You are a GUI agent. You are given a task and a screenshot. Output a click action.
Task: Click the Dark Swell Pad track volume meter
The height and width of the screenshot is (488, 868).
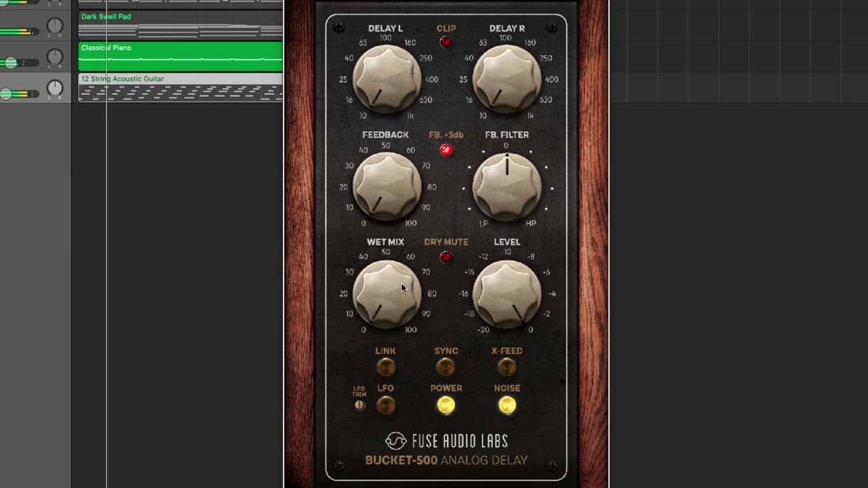pos(19,32)
